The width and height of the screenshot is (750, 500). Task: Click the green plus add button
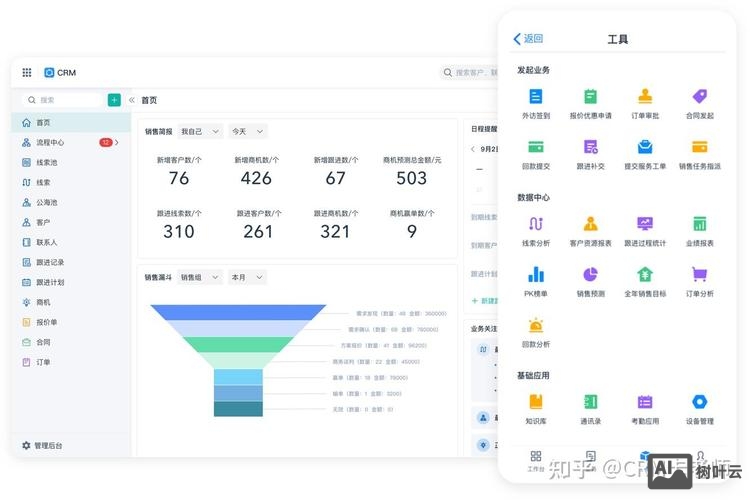[x=114, y=100]
